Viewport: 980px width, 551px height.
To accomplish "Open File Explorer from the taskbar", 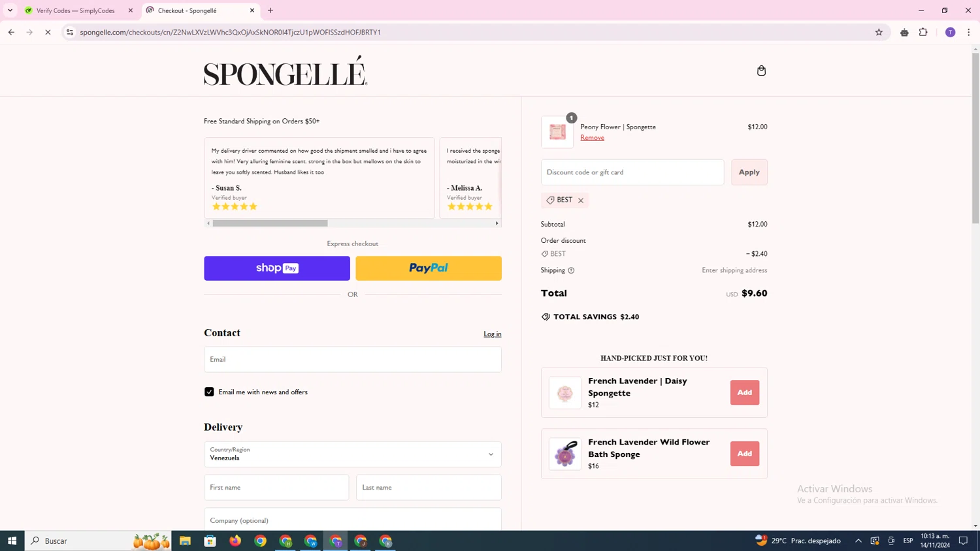I will [185, 541].
